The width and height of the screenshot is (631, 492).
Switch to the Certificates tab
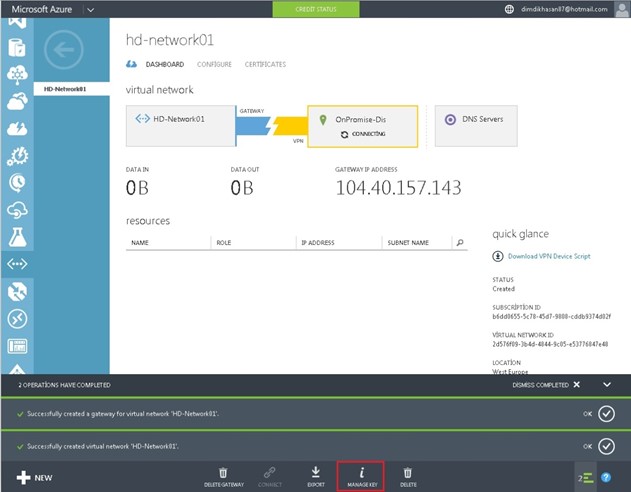pos(265,64)
